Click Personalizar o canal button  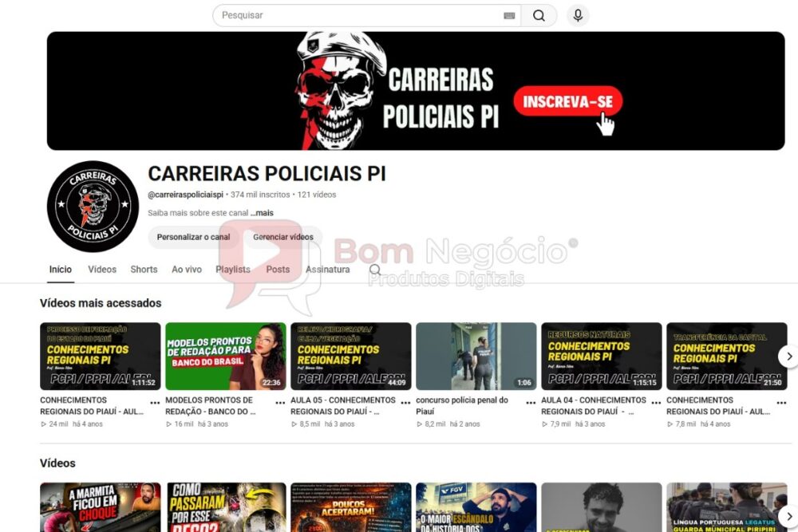tap(193, 237)
